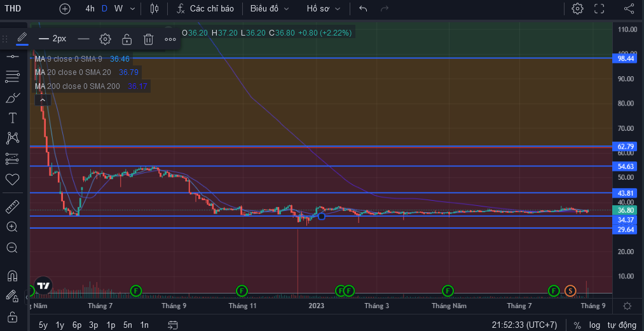Switch to W weekly timeframe

tap(118, 9)
